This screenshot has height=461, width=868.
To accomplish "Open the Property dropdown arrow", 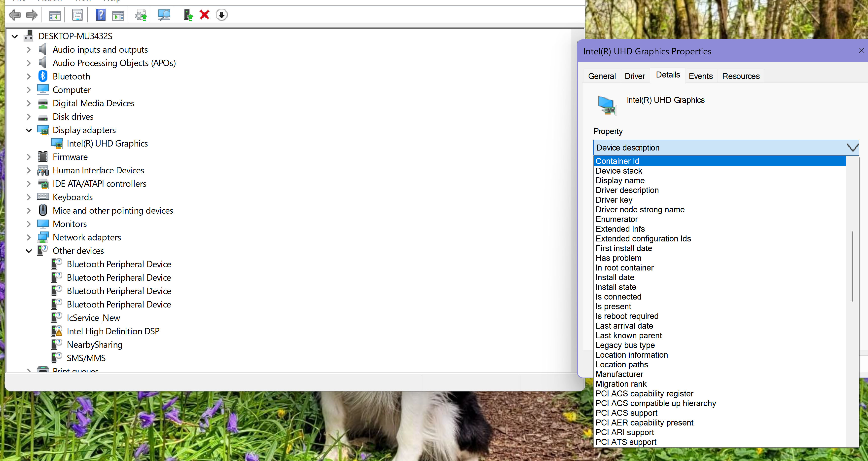I will point(853,148).
